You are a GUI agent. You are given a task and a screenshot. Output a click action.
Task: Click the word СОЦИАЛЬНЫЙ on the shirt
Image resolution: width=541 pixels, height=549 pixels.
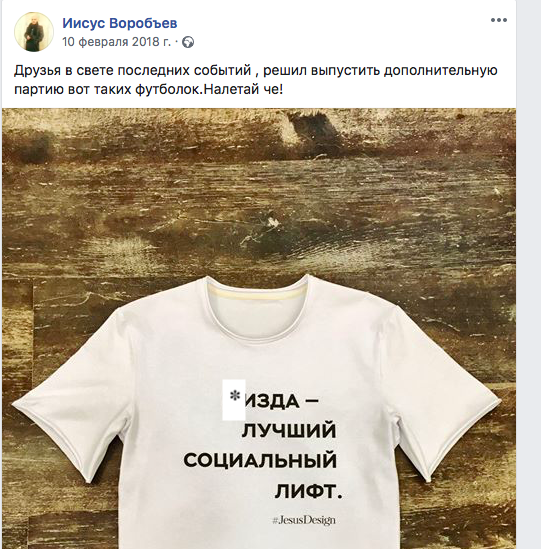point(260,460)
